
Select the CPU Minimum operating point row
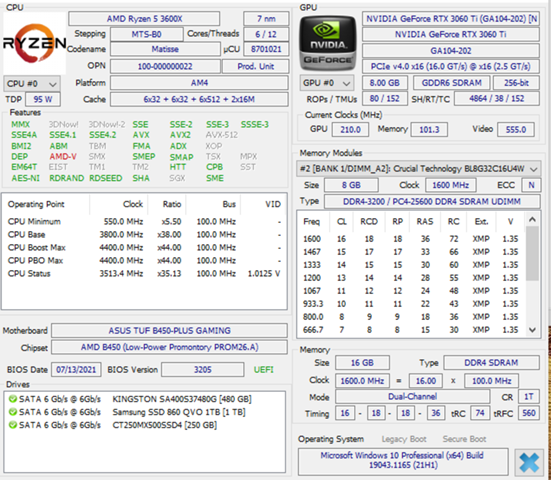click(144, 222)
